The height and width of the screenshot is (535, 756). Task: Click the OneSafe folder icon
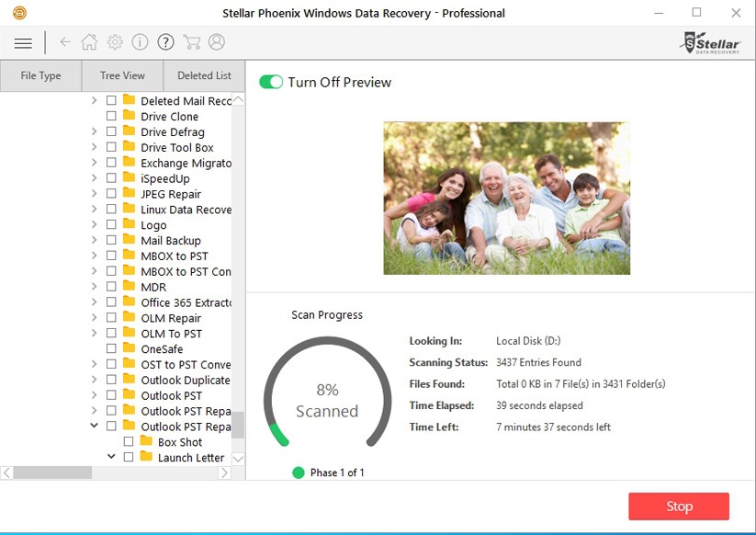pos(129,347)
